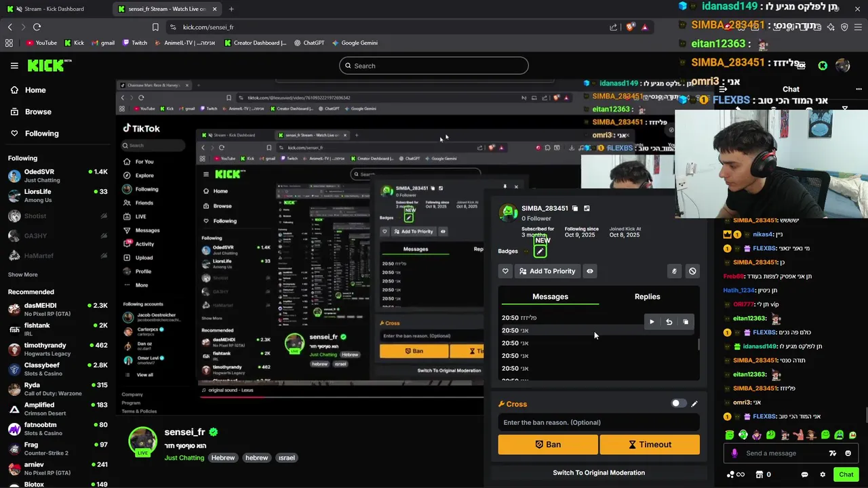Viewport: 868px width, 488px height.
Task: Reload the kick.com page
Action: point(37,27)
